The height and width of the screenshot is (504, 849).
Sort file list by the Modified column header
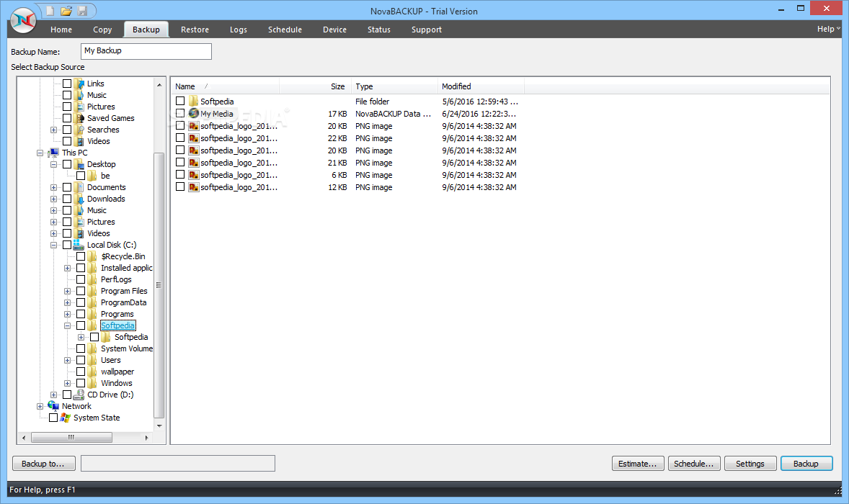pyautogui.click(x=481, y=86)
